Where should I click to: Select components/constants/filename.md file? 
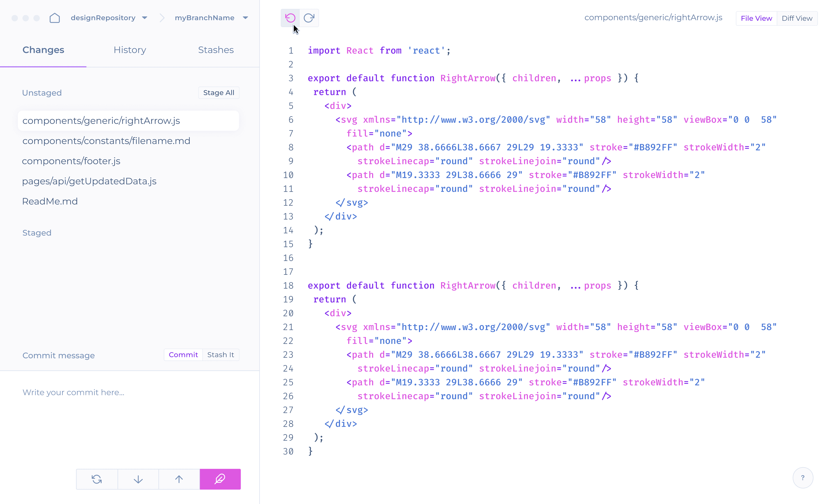[106, 141]
